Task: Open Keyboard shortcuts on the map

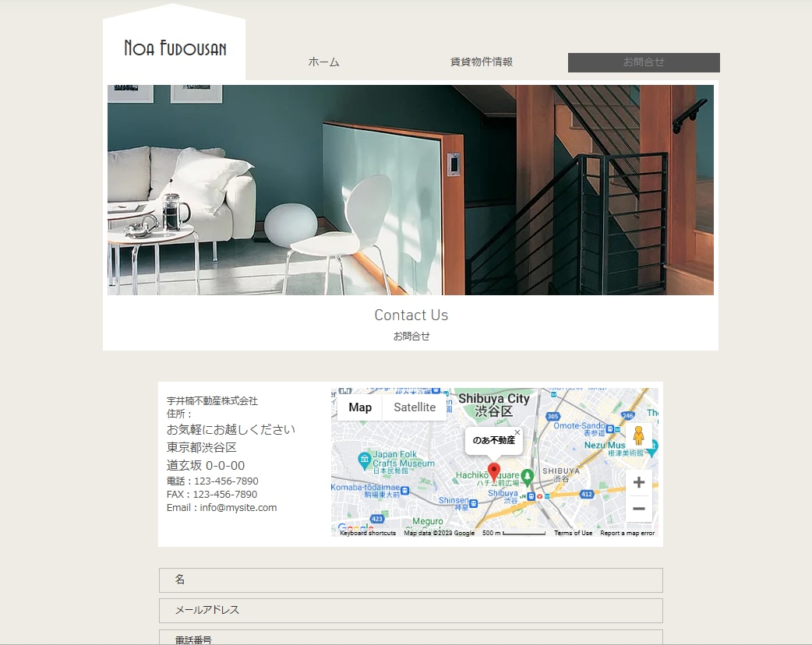Action: [368, 533]
